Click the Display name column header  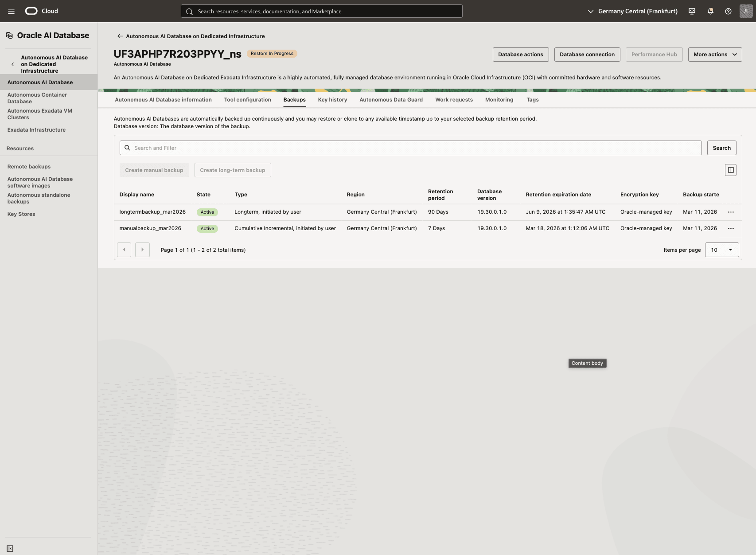[x=137, y=195]
